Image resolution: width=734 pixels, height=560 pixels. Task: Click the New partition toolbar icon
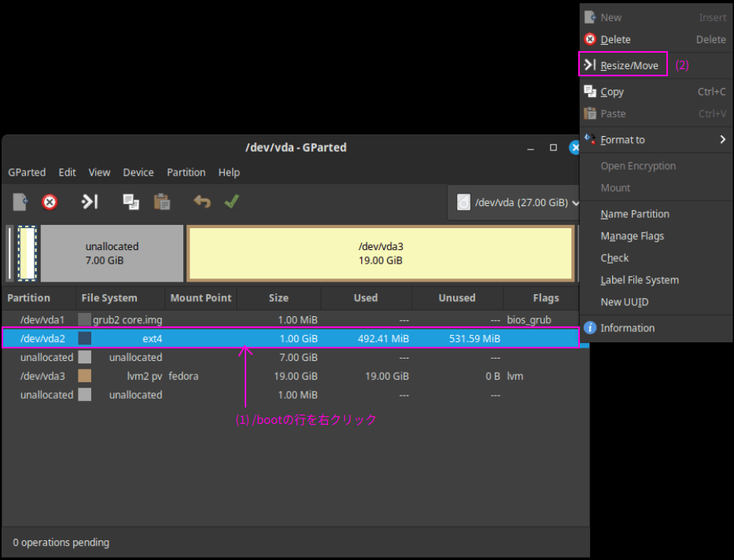[x=20, y=202]
